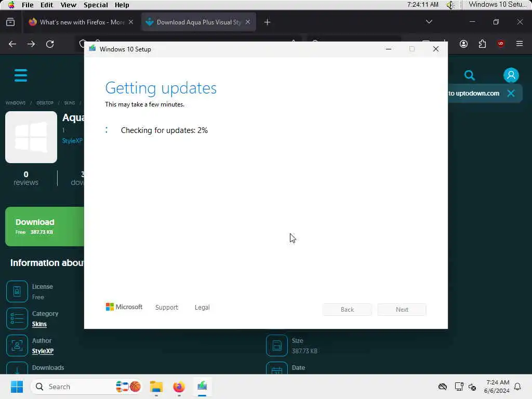Click the network display tray icon
The height and width of the screenshot is (399, 532).
[459, 387]
